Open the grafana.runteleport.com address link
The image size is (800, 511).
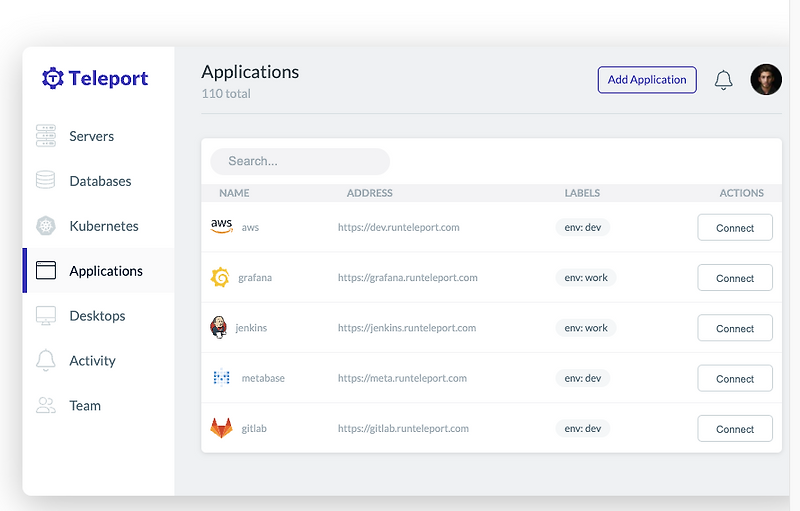[408, 277]
